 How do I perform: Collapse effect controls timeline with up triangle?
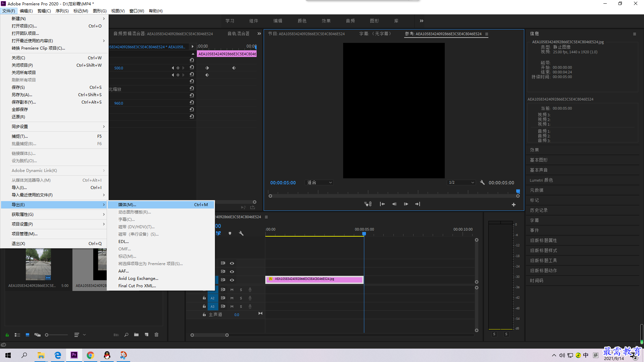pos(193,54)
